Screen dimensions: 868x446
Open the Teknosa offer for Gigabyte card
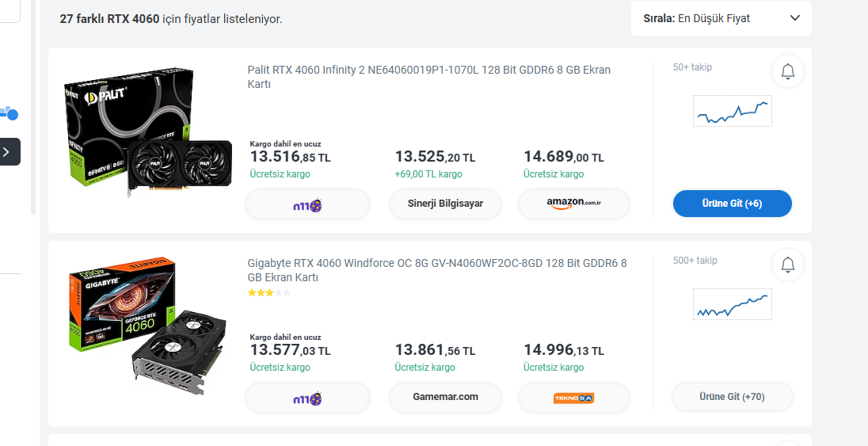[x=574, y=398]
